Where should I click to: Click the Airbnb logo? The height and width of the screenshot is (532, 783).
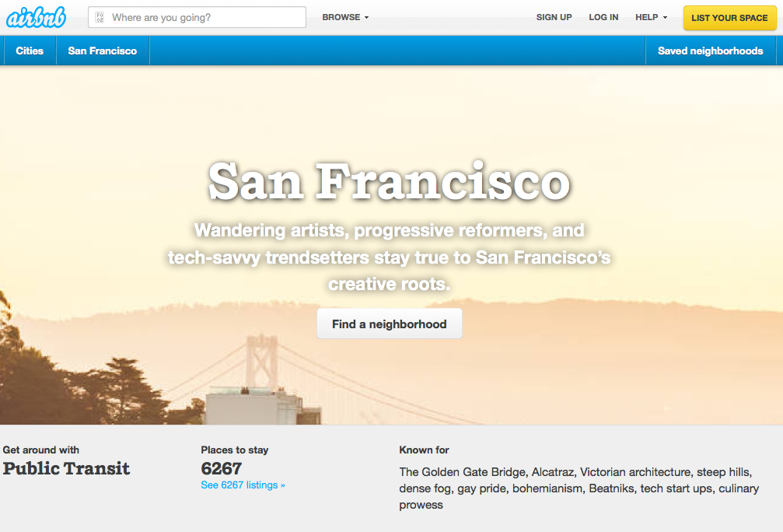[x=36, y=17]
